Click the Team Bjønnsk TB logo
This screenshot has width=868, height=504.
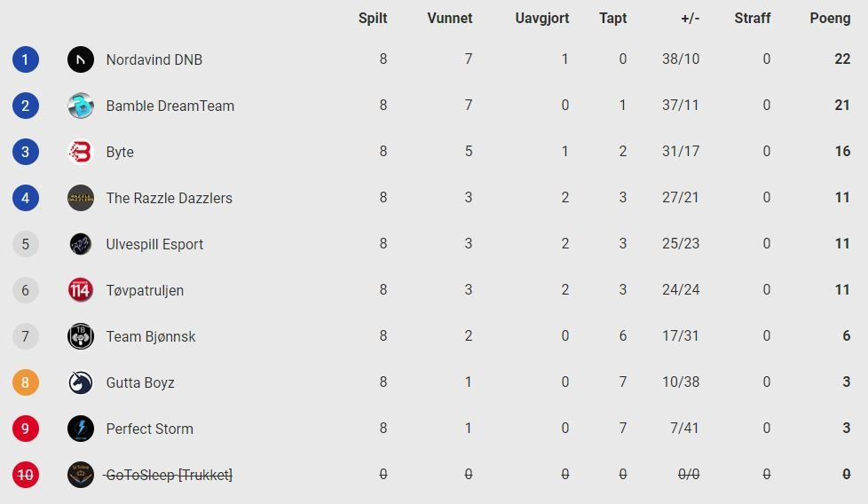[81, 336]
